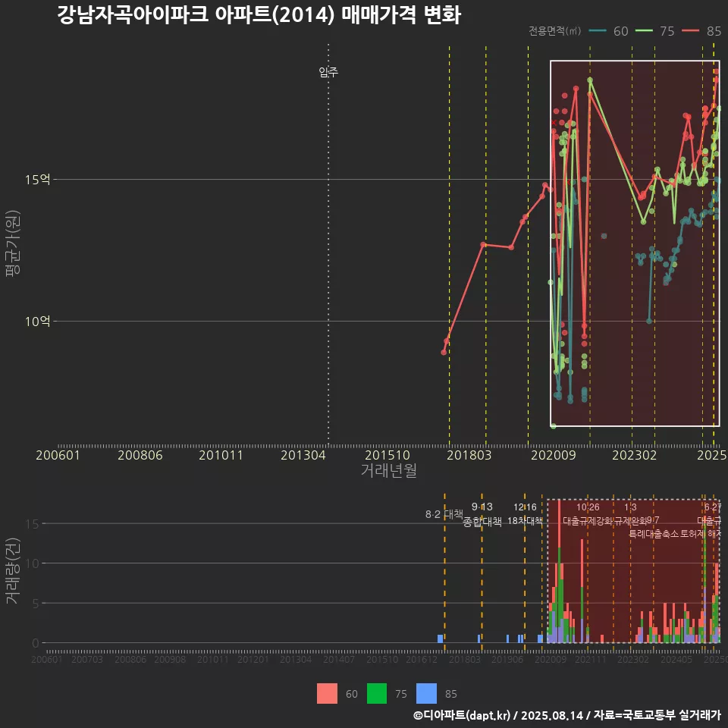Click the 8·2 대책 policy annotation
The width and height of the screenshot is (728, 728).
(x=444, y=514)
